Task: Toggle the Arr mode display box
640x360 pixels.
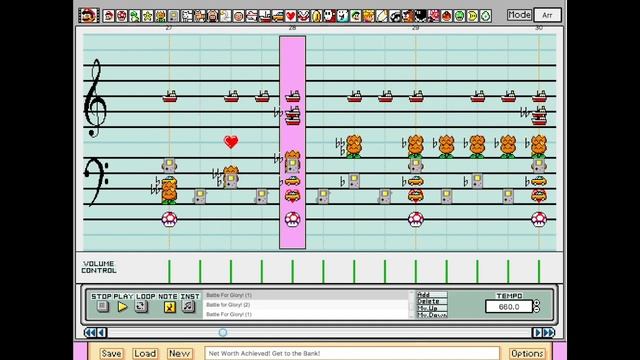Action: coord(547,15)
